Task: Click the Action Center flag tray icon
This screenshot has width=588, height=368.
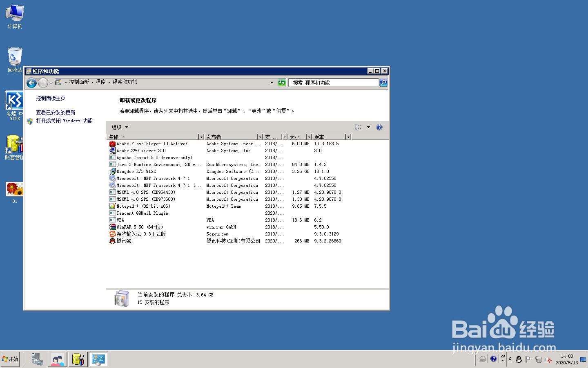Action: click(528, 359)
